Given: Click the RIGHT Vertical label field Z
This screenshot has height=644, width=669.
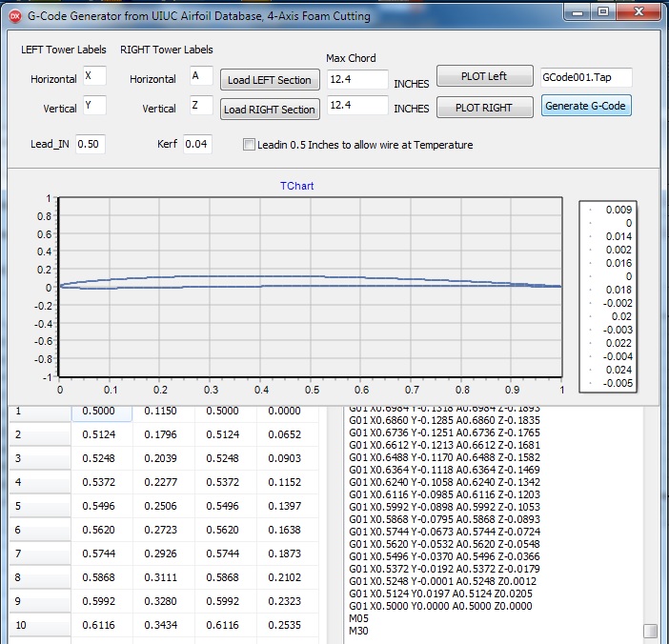Looking at the screenshot, I should [x=200, y=106].
